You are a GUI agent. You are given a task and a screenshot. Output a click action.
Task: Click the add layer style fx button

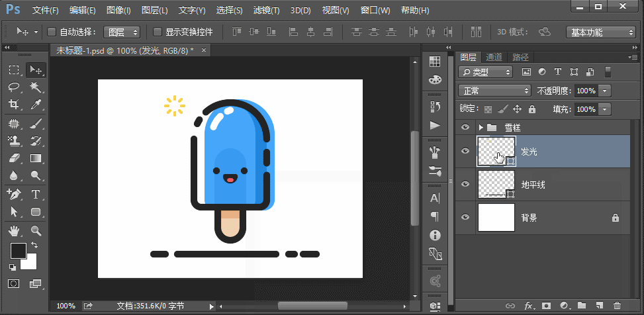529,306
